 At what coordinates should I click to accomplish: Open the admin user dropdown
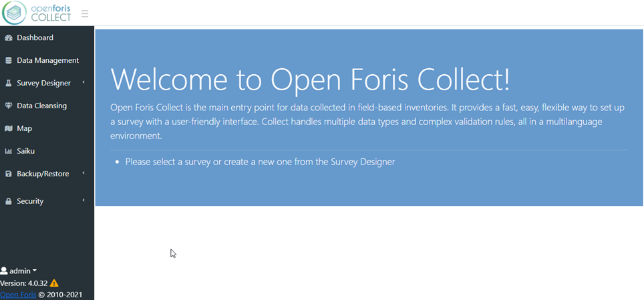(x=19, y=271)
